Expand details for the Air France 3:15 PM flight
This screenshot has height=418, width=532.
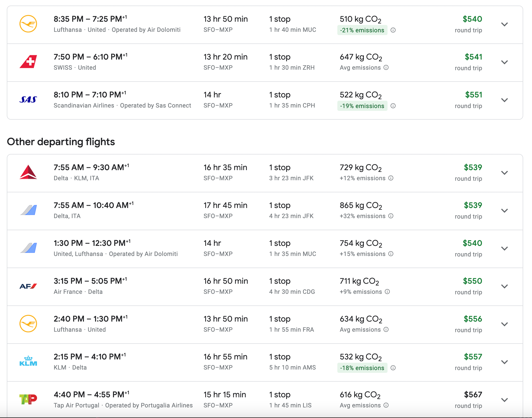click(505, 286)
